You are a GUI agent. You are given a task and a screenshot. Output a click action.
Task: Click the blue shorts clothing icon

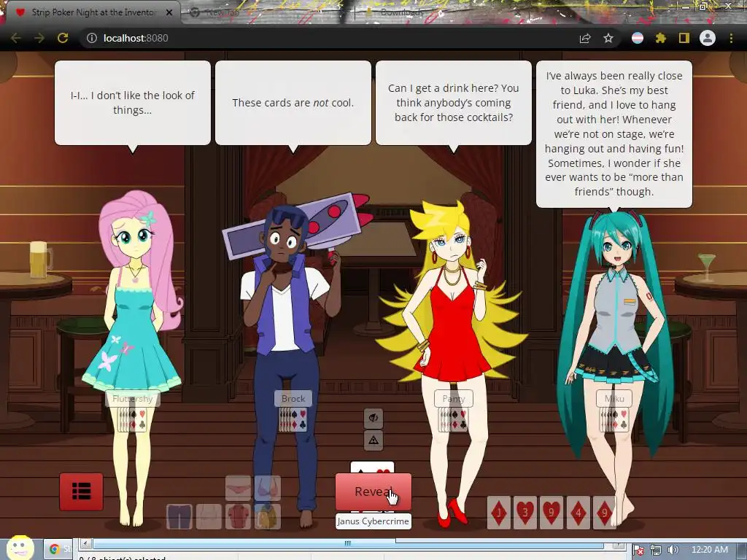[179, 517]
